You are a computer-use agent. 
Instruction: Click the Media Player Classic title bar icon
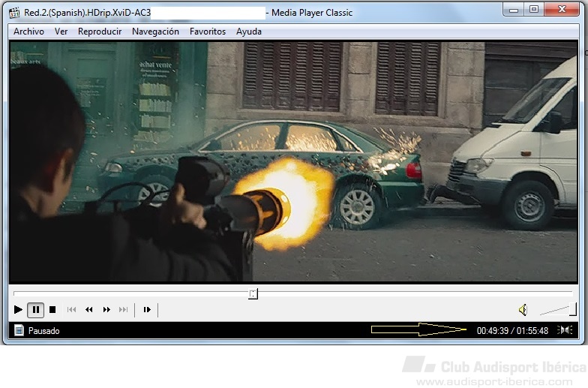tap(14, 13)
